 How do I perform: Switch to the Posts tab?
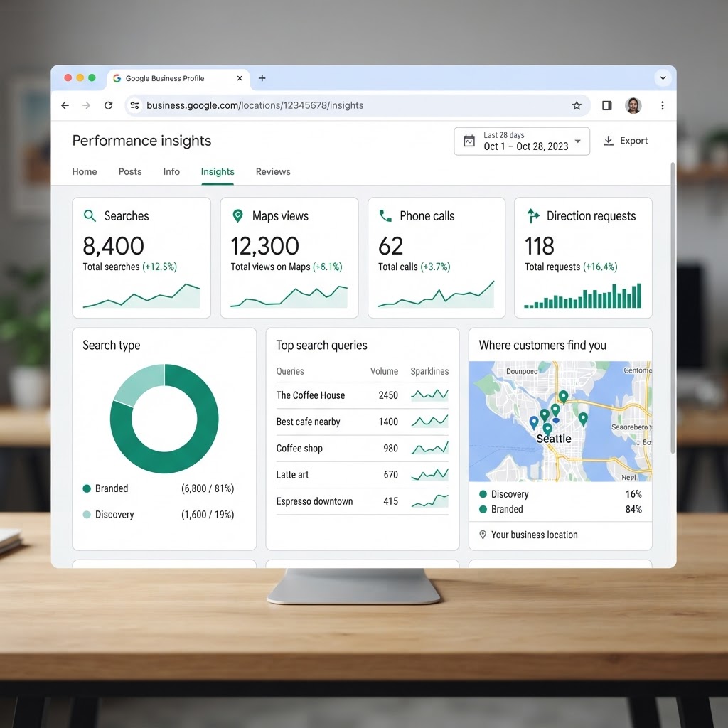[x=130, y=171]
